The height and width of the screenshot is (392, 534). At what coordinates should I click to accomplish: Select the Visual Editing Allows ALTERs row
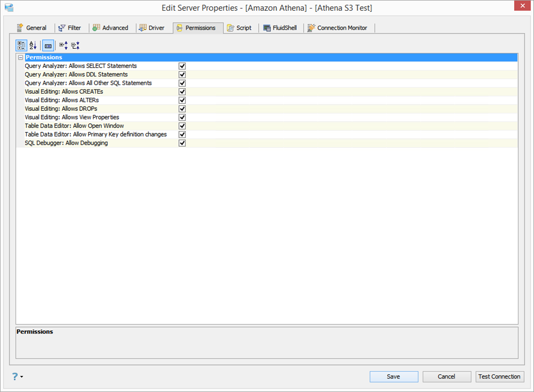[x=267, y=100]
